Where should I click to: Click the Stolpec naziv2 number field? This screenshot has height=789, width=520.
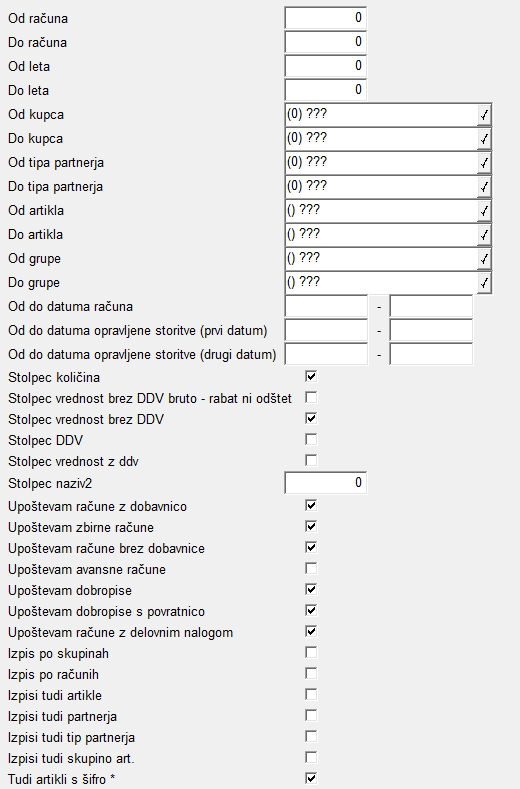(325, 483)
